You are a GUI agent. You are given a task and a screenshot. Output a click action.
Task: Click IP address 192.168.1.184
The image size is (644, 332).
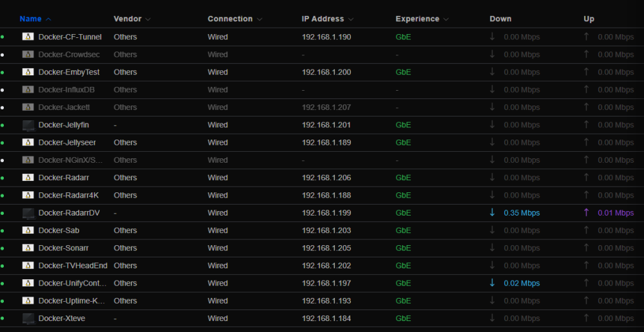pos(326,318)
